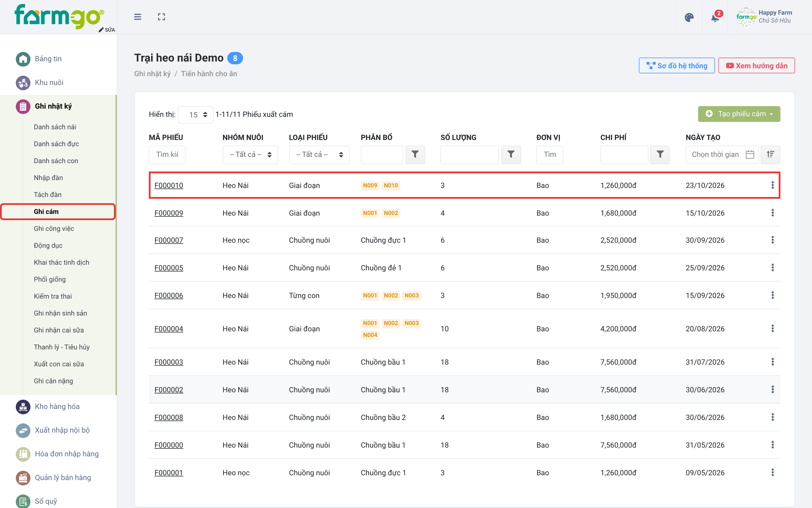Screen dimensions: 812x508
Task: Open the Chọn thời gian date picker
Action: [x=722, y=155]
